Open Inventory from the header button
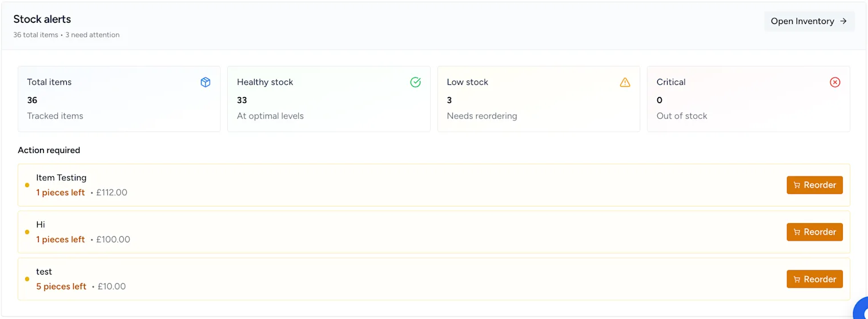The image size is (868, 319). pyautogui.click(x=809, y=21)
